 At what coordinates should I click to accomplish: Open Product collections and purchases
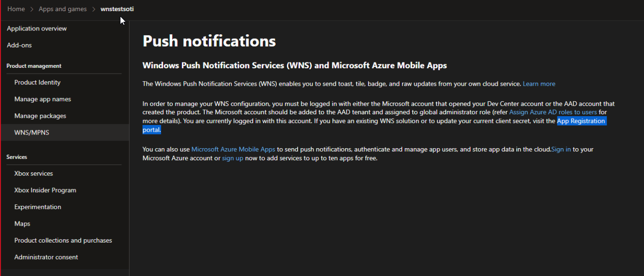tap(63, 240)
